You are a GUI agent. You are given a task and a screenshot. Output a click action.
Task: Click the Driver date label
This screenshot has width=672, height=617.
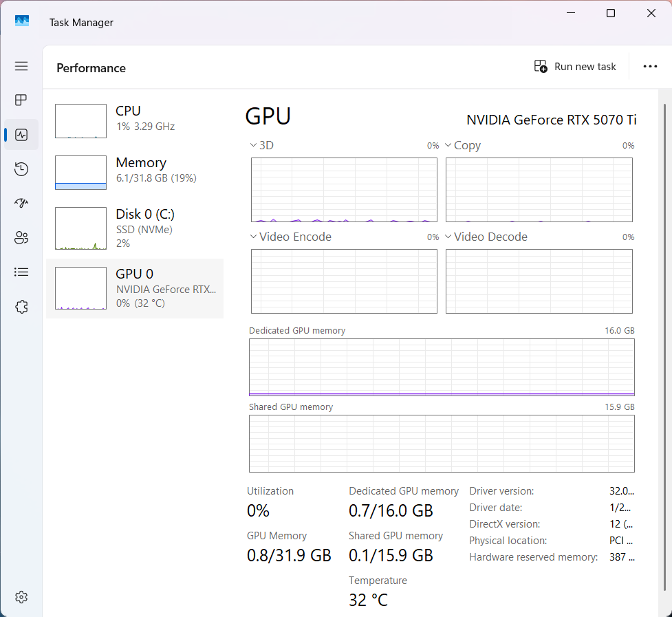click(495, 508)
